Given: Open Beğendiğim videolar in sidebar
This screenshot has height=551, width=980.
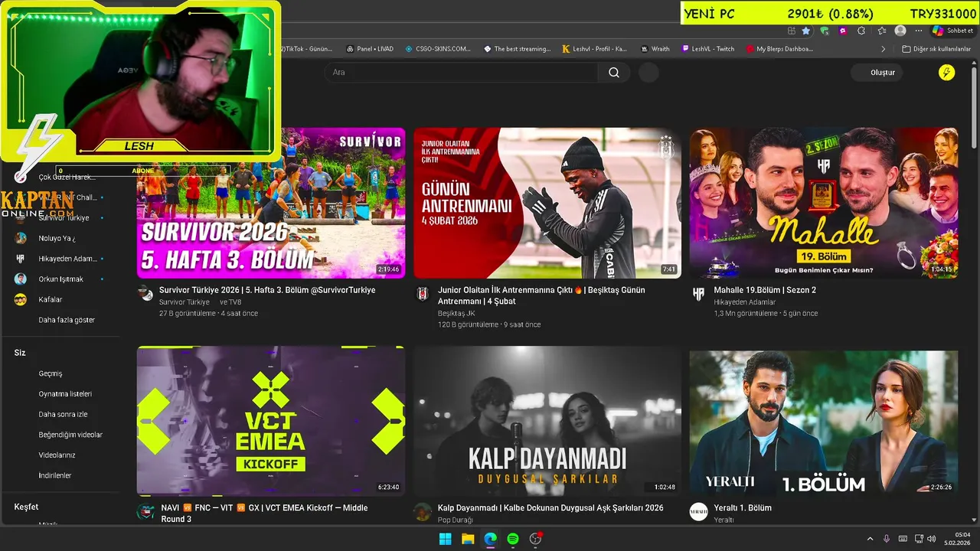Looking at the screenshot, I should (70, 435).
